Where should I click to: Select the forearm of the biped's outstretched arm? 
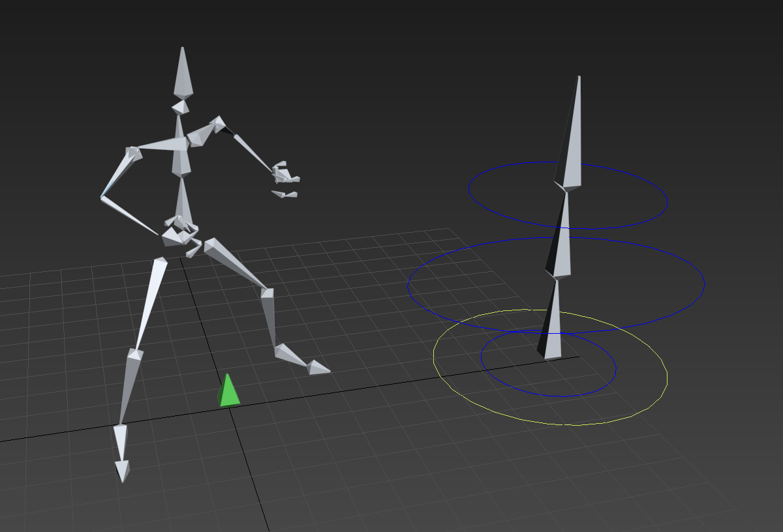coord(253,153)
